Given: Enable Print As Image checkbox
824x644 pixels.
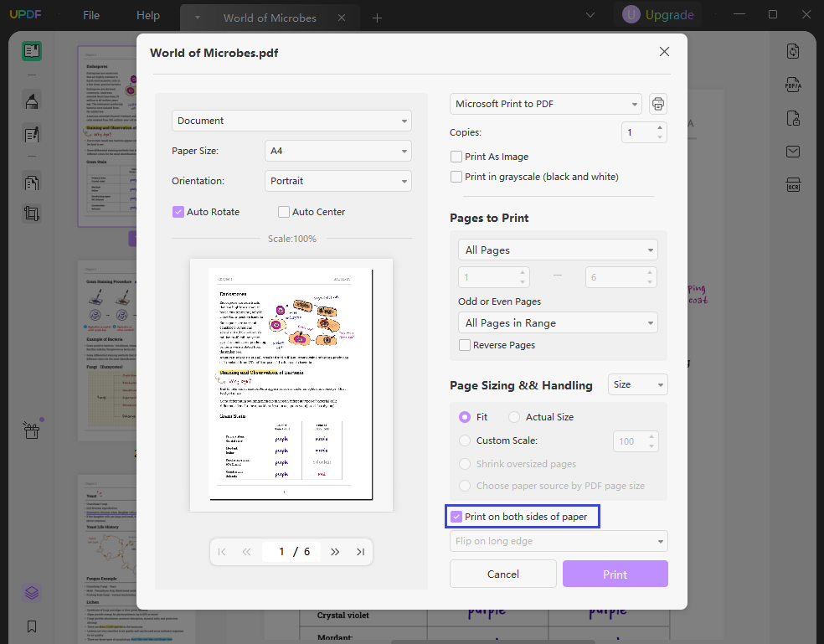Looking at the screenshot, I should (x=456, y=157).
